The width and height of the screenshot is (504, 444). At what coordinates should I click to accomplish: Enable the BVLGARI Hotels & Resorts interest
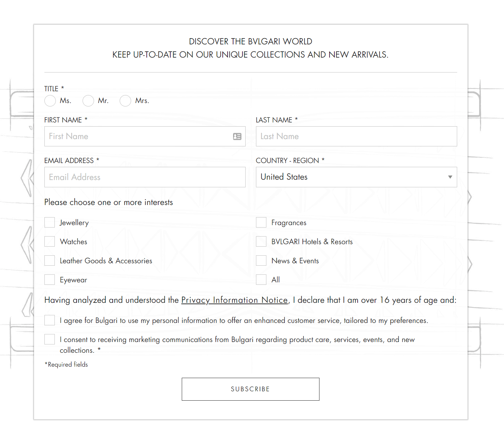click(261, 241)
